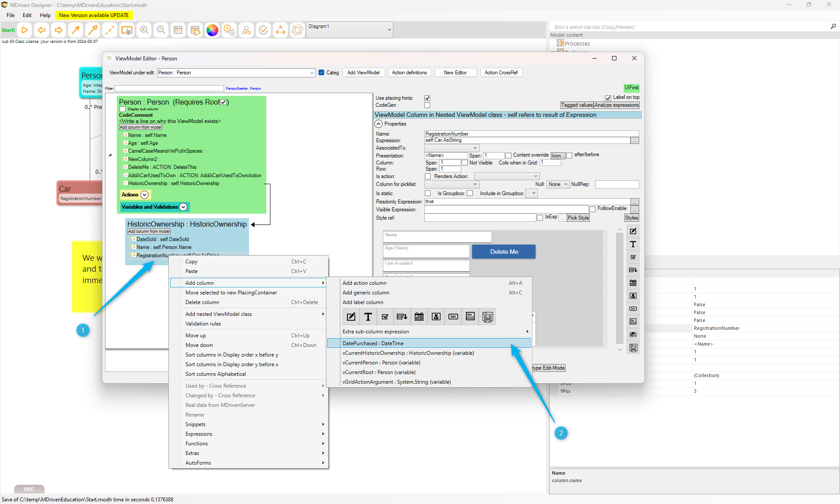Click the calendar column icon in the Add column submenu

[419, 317]
